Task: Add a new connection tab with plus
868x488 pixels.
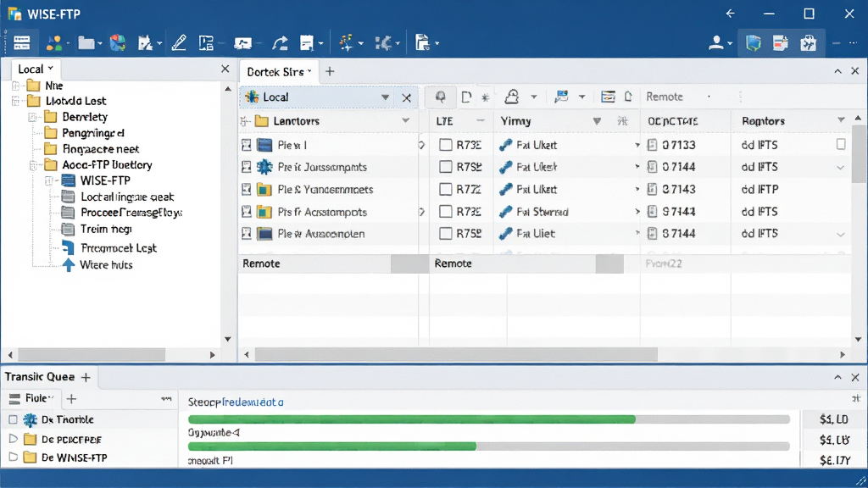Action: 330,71
